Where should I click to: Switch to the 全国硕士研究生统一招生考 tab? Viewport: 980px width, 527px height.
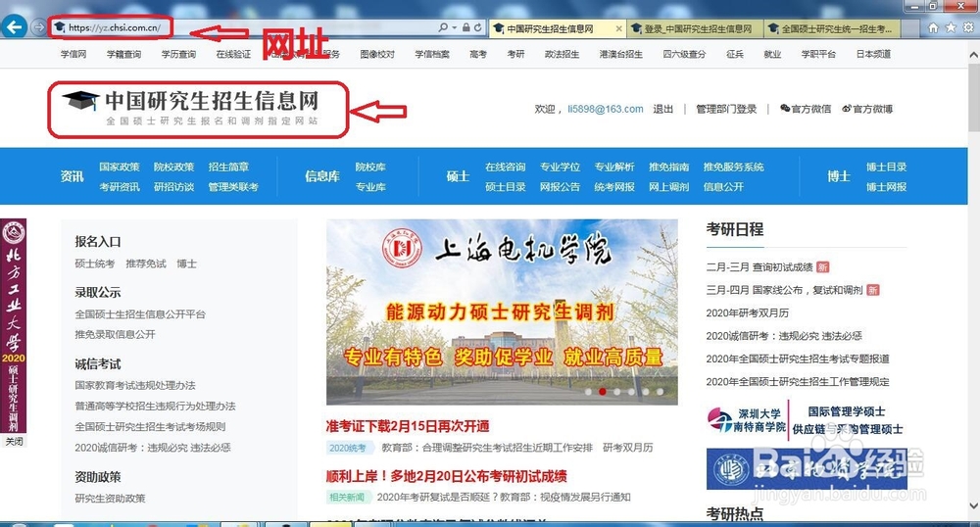click(831, 28)
